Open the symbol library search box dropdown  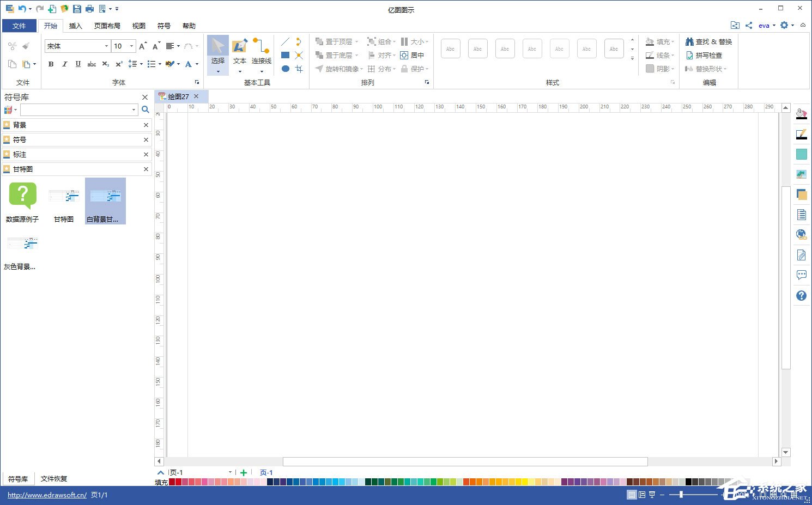pos(134,109)
